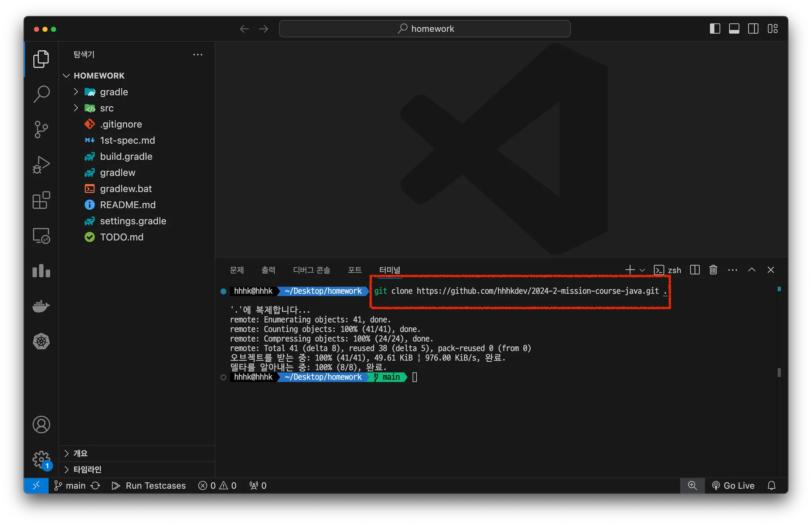Viewport: 812px width, 525px height.
Task: Open the Docker sidebar view
Action: click(41, 306)
